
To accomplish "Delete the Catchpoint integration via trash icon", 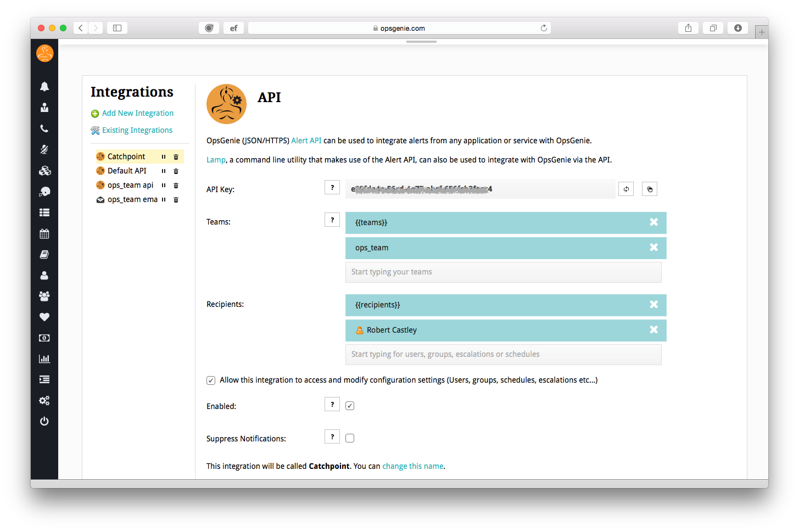I will [x=176, y=157].
